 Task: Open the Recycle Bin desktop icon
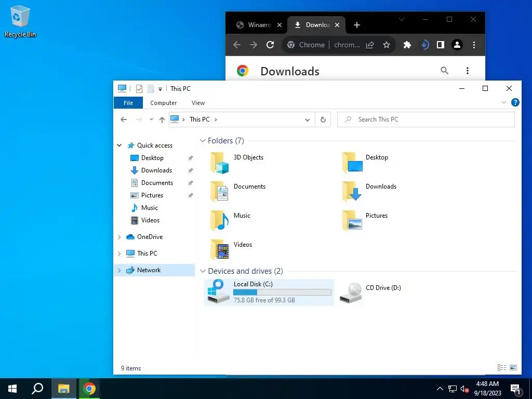point(20,21)
